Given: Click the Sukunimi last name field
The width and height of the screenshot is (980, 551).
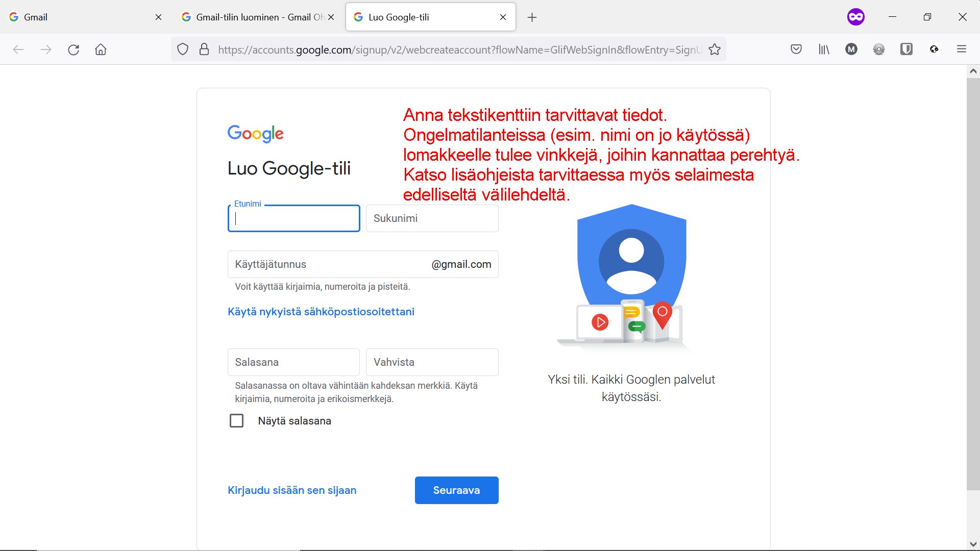Looking at the screenshot, I should click(x=432, y=218).
